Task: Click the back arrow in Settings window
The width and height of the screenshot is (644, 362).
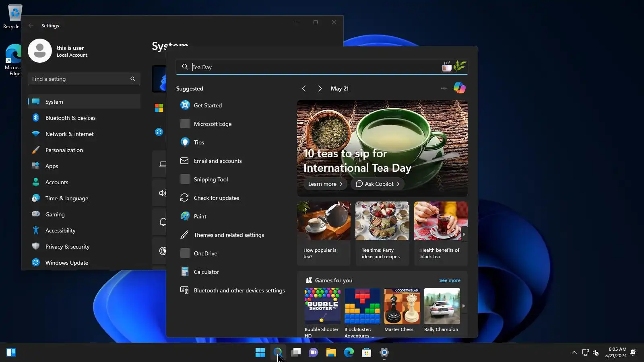Action: tap(31, 25)
